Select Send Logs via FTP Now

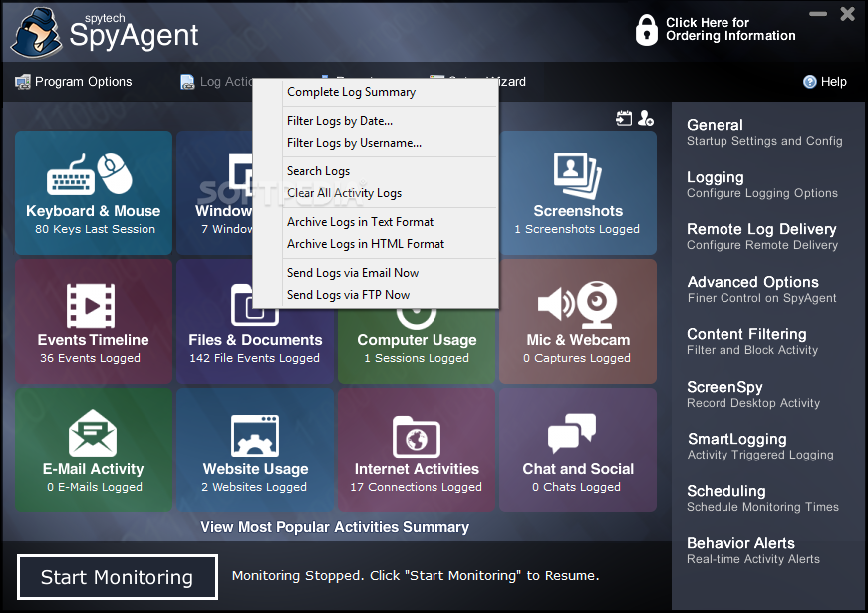tap(348, 296)
